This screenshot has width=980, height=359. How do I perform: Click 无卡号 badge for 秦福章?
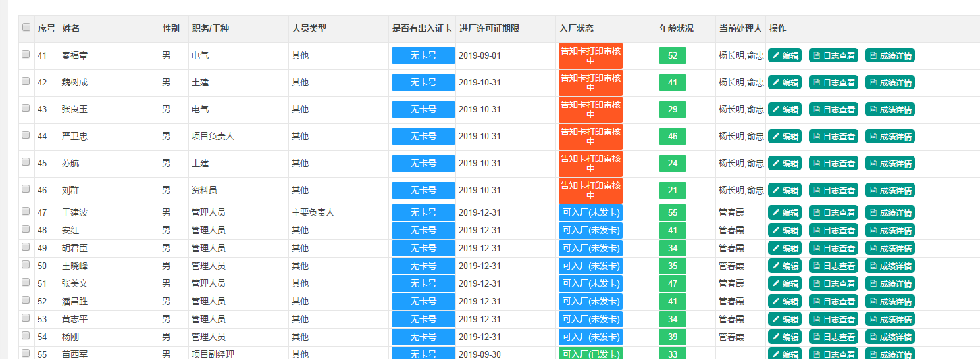pyautogui.click(x=423, y=55)
